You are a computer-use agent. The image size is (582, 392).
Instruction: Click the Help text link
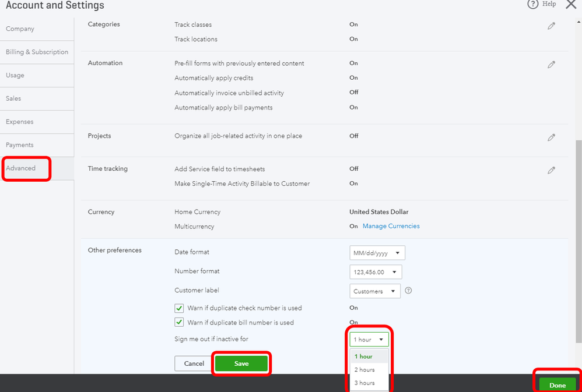549,3
